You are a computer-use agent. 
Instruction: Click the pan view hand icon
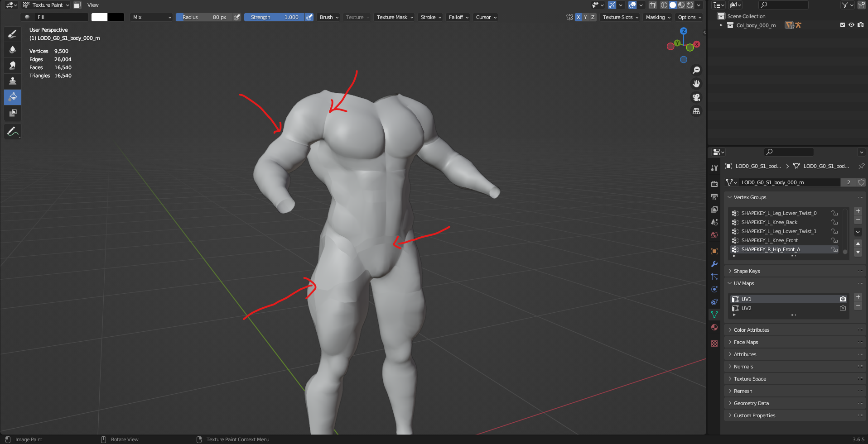click(696, 84)
